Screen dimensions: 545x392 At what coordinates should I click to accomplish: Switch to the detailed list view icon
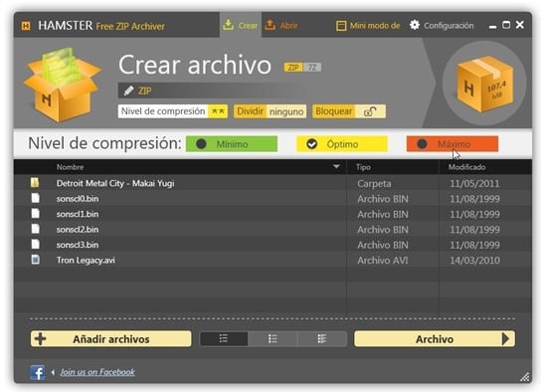click(322, 339)
